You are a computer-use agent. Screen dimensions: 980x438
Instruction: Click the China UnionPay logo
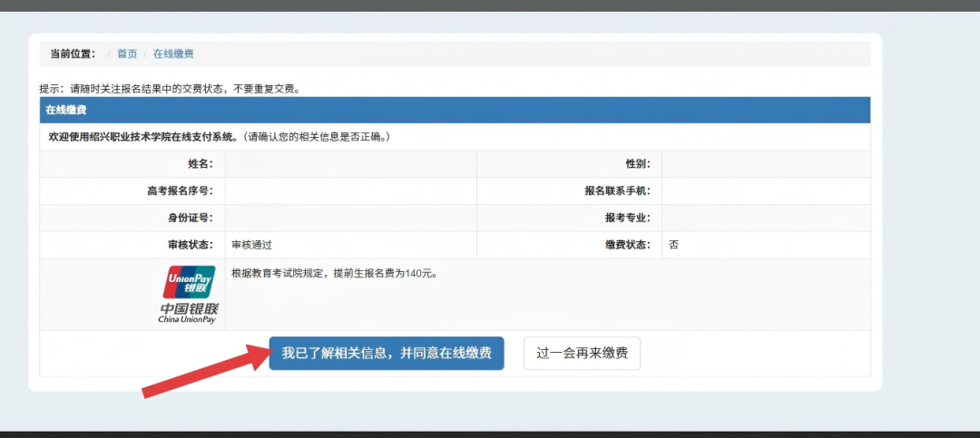click(189, 294)
